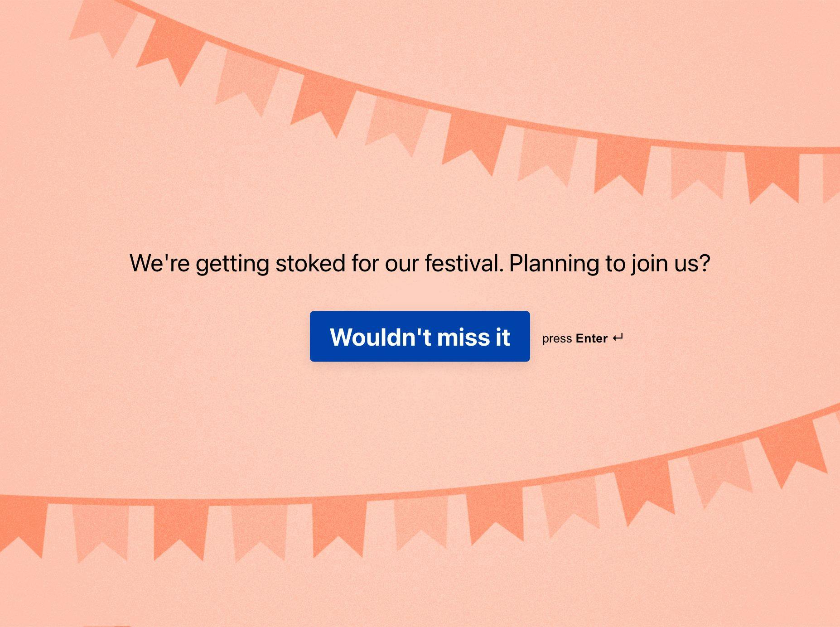Click the Enter key arrow icon

[x=618, y=338]
